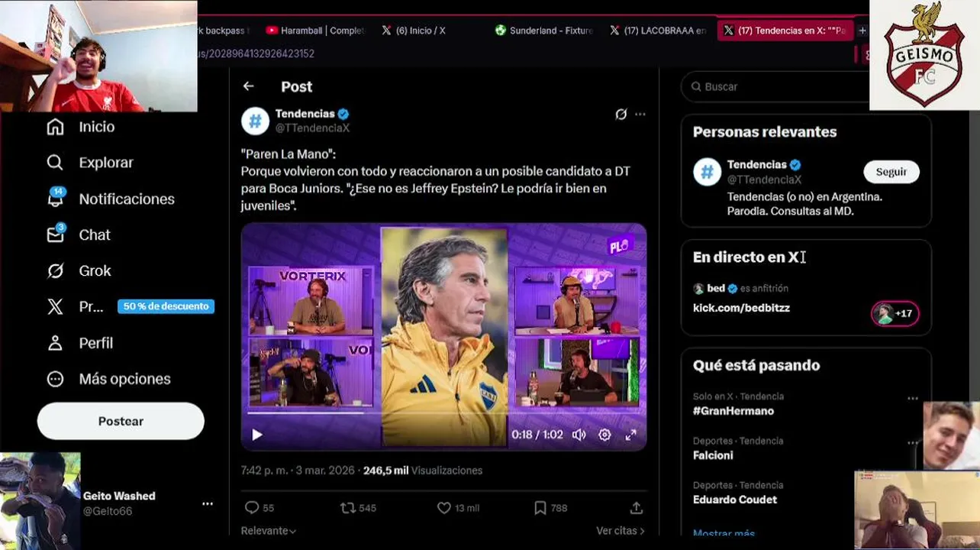This screenshot has height=550, width=980.
Task: Click the post timestamp 7:42 p. m.
Action: [298, 471]
